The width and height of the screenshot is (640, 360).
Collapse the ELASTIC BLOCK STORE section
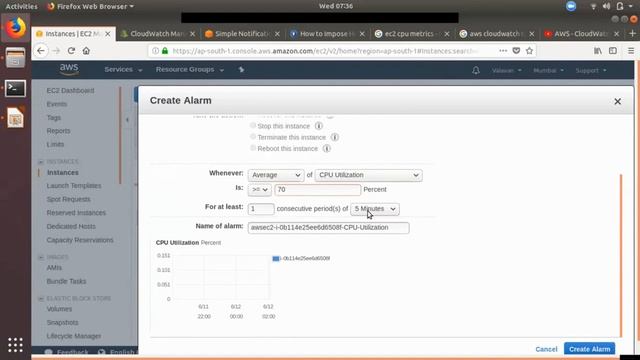point(41,299)
